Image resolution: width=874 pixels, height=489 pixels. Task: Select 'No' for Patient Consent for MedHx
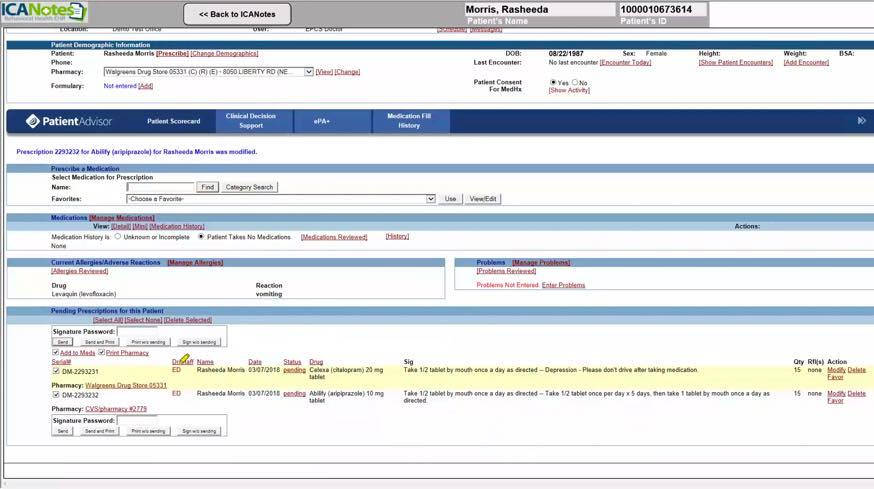point(573,83)
